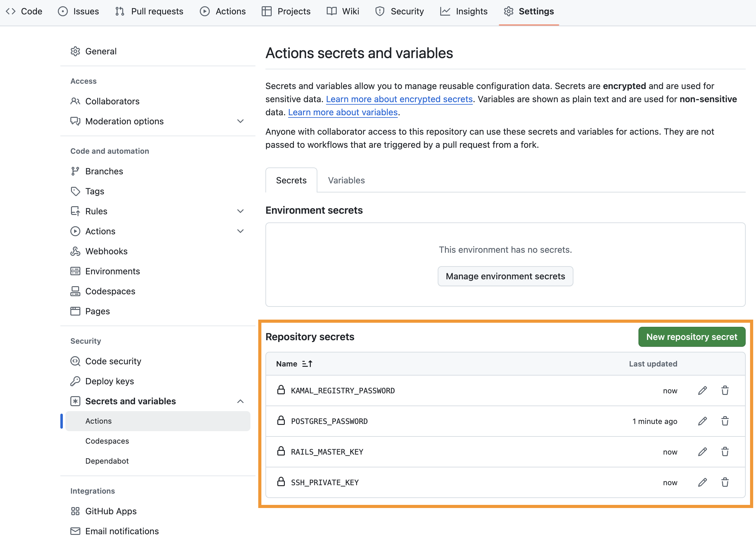Click the Environments server icon

pos(75,271)
